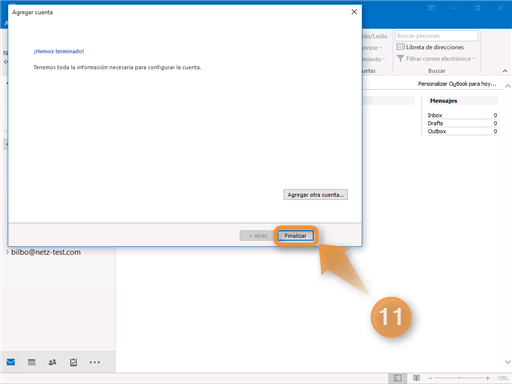
Task: Open Libreta de direcciones
Action: (430, 47)
